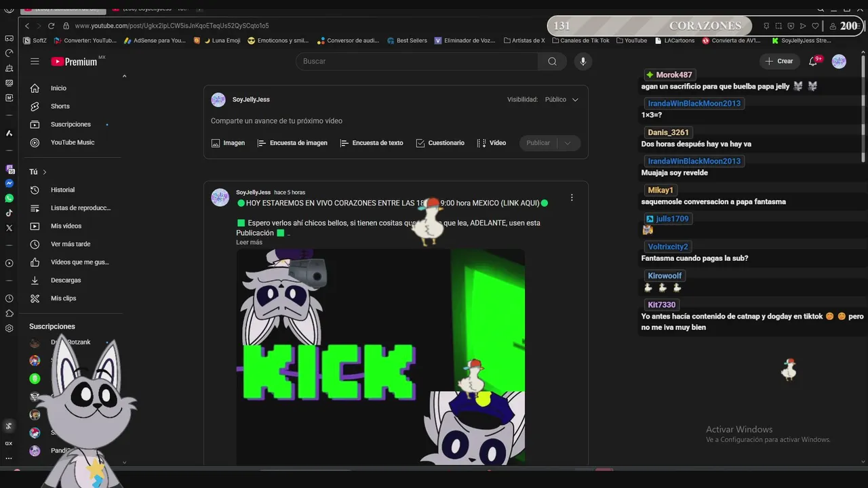Expand Artistas de X bookmark folder
Image resolution: width=868 pixels, height=488 pixels.
524,41
